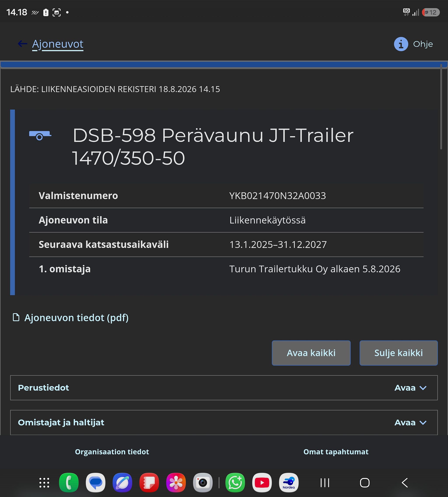Image resolution: width=448 pixels, height=497 pixels.
Task: Tap the home navigation button
Action: click(365, 483)
